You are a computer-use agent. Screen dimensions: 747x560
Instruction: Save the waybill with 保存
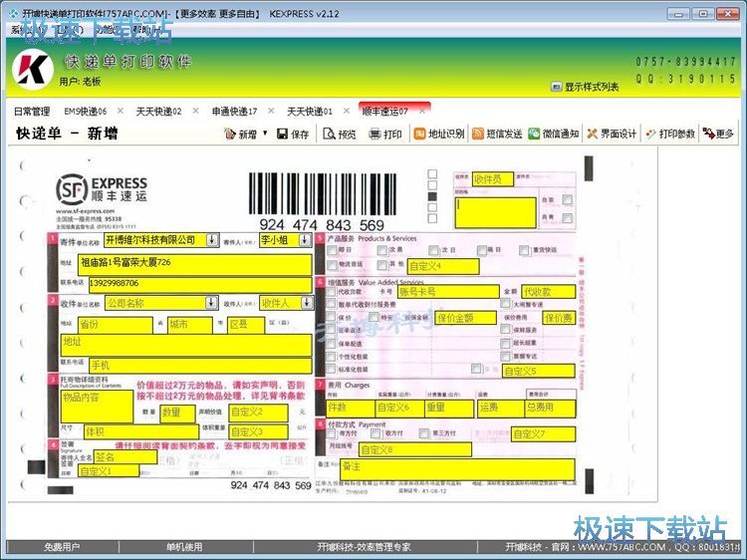click(293, 134)
